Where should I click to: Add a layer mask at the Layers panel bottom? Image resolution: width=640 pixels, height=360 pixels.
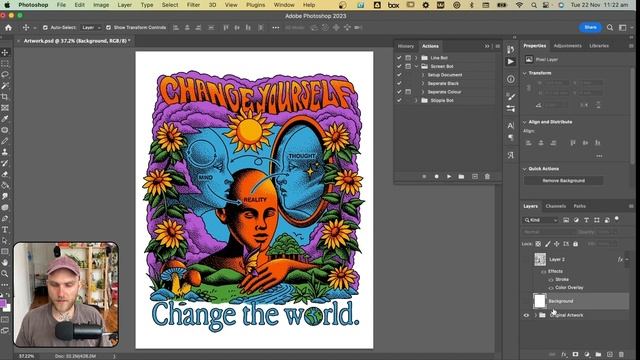[575, 354]
